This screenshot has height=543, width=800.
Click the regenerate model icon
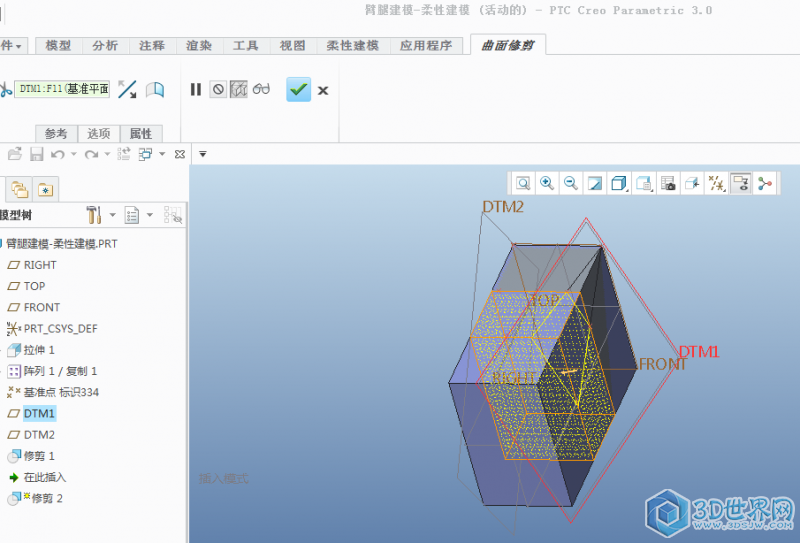click(123, 154)
